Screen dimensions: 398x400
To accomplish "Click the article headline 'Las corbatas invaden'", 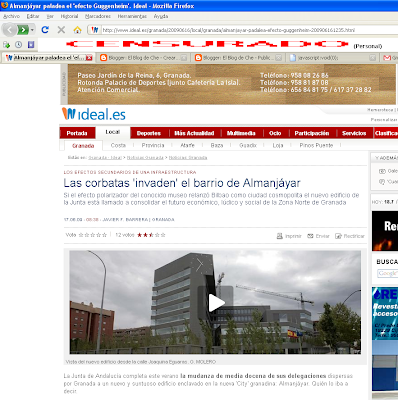I will 182,183.
